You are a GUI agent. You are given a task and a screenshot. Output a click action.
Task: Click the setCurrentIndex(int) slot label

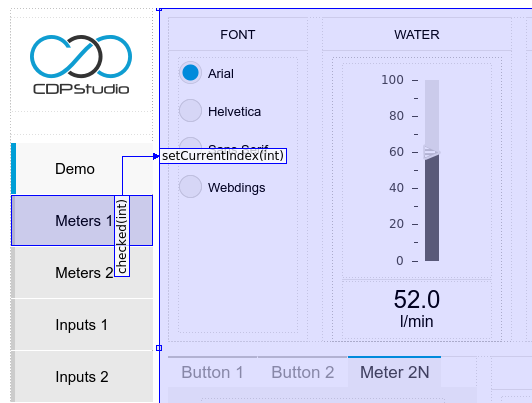(x=223, y=156)
